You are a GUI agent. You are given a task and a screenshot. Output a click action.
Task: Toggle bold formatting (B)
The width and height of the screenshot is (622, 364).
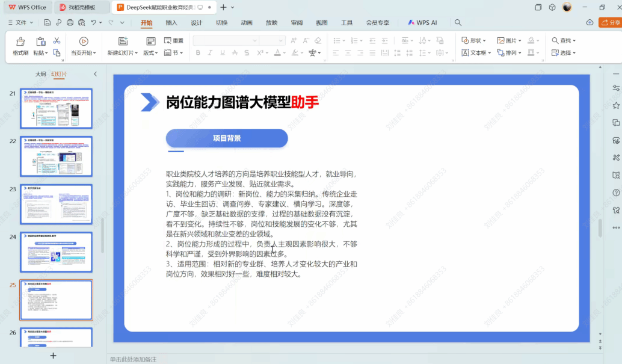(198, 53)
